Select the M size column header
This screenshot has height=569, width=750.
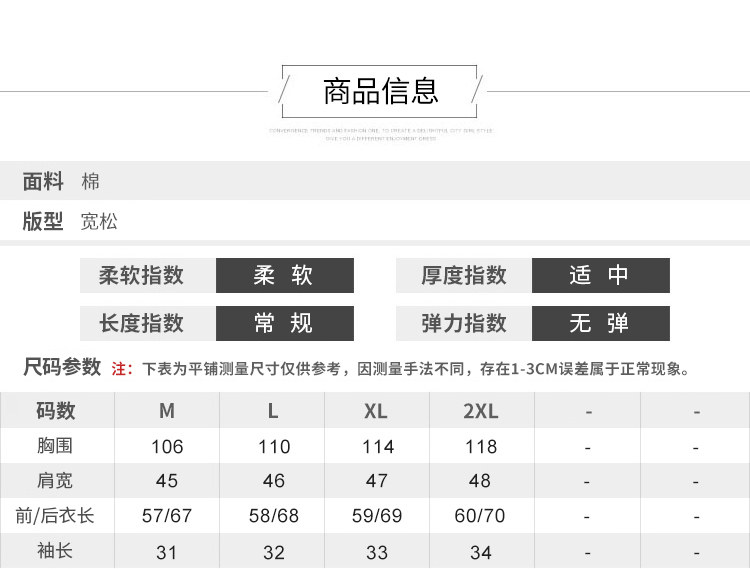167,411
